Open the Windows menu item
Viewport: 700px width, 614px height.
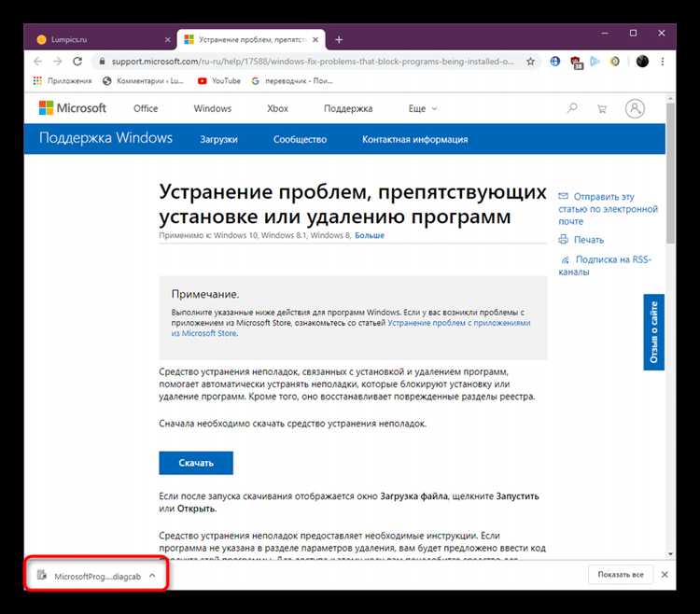point(213,108)
